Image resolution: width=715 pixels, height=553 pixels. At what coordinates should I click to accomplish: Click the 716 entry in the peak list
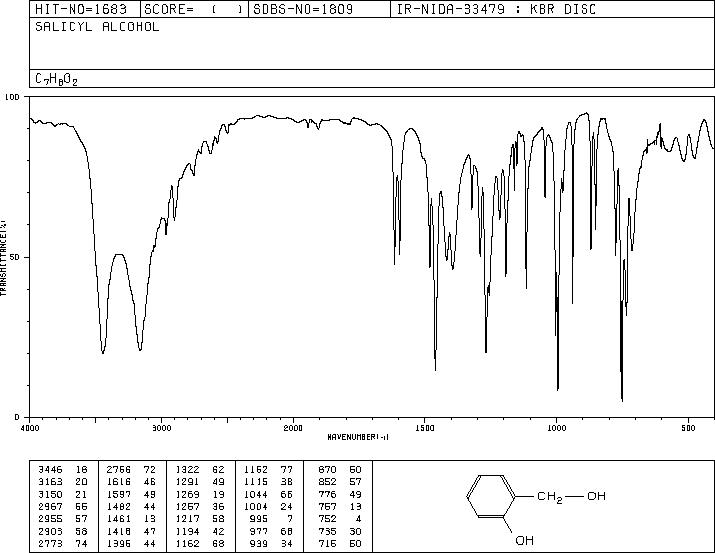[327, 543]
